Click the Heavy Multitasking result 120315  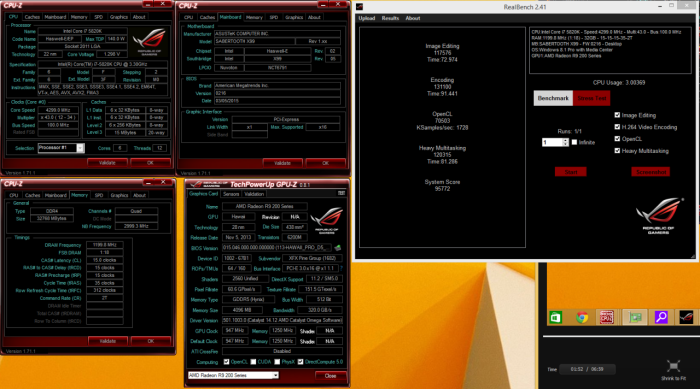(x=442, y=155)
